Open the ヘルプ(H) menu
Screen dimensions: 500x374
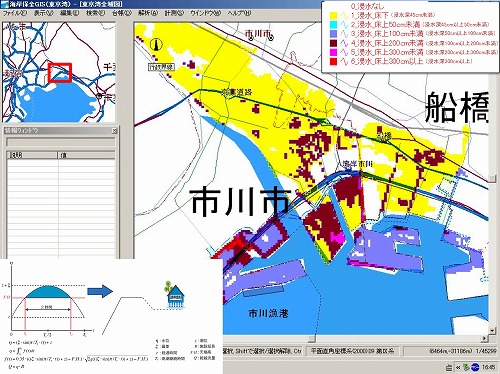click(239, 13)
